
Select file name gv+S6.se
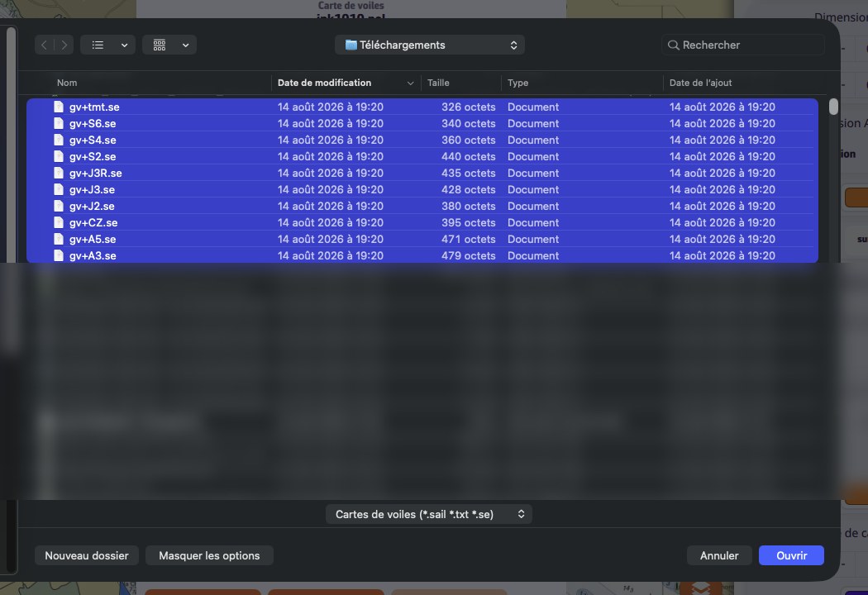[93, 123]
